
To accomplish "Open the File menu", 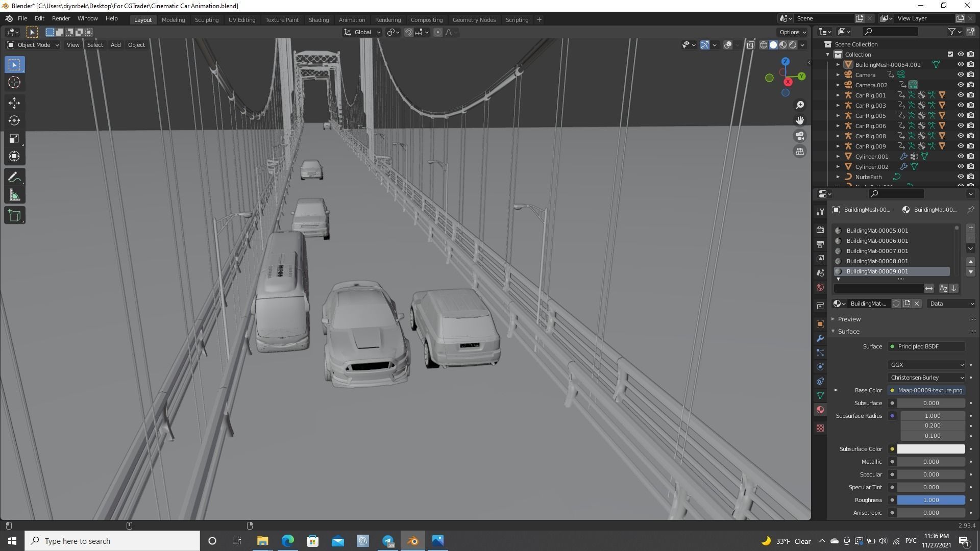I will coord(22,18).
